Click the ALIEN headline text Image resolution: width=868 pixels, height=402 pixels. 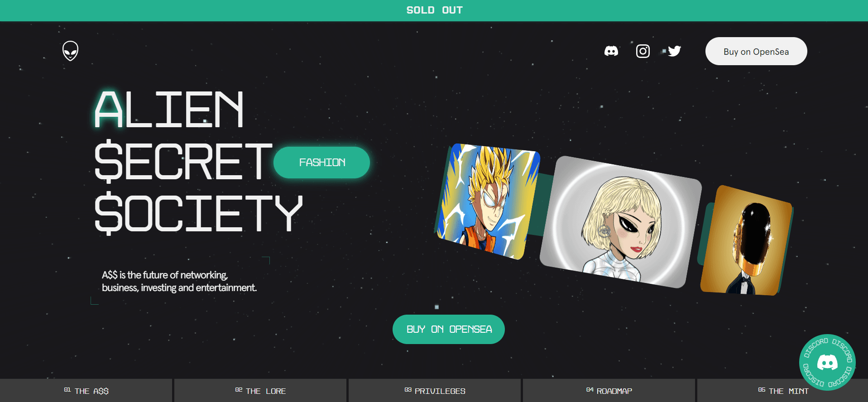(169, 109)
